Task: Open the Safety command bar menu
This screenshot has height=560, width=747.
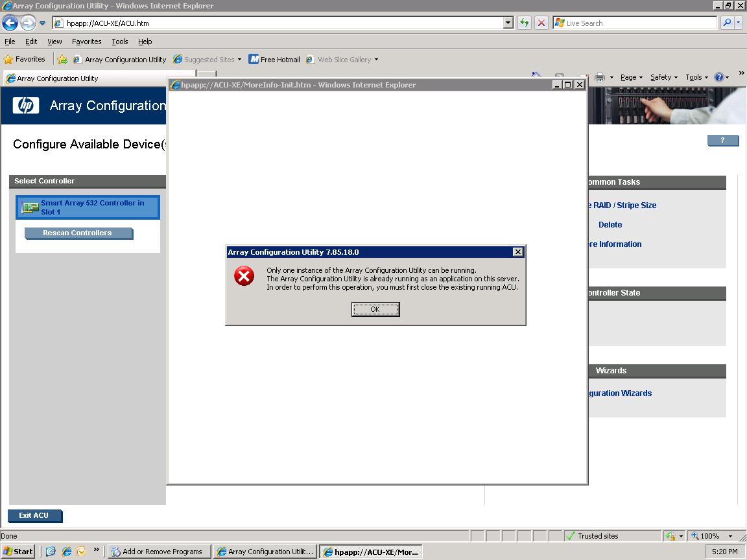Action: tap(663, 77)
